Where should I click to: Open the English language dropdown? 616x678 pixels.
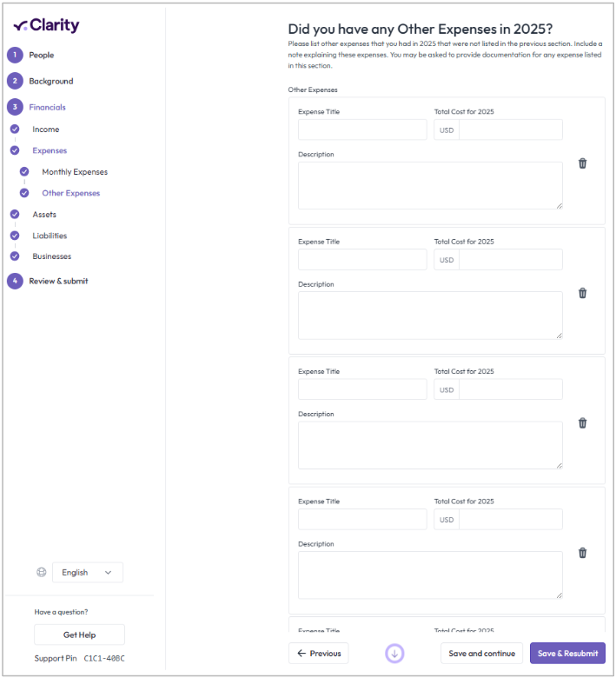(87, 572)
